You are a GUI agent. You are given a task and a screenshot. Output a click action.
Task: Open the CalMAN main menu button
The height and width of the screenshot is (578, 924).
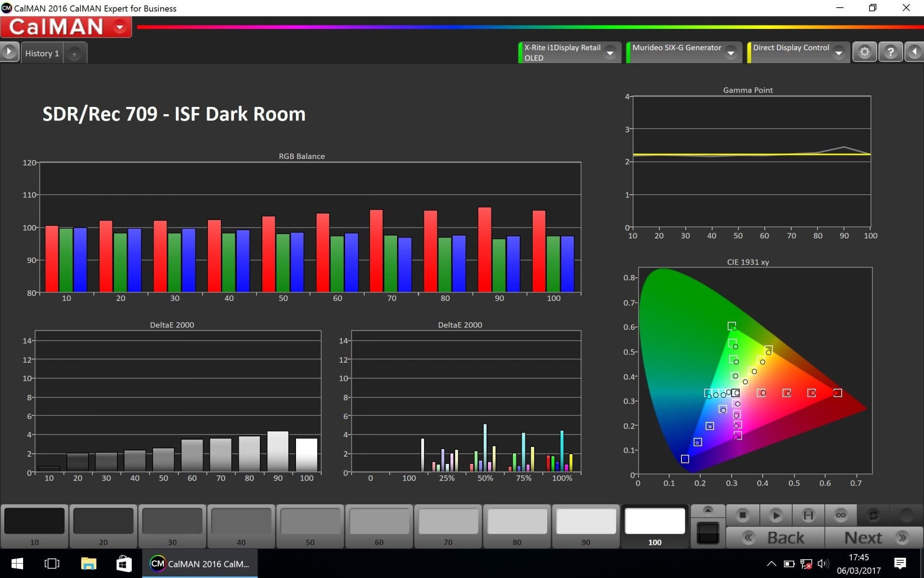(120, 27)
